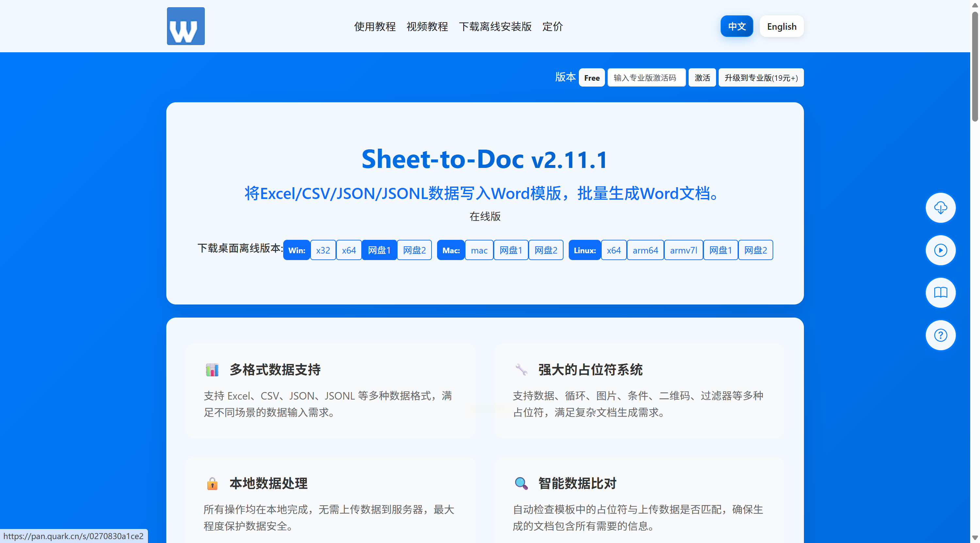The image size is (980, 543).
Task: Download the Windows x64 version
Action: click(x=349, y=250)
